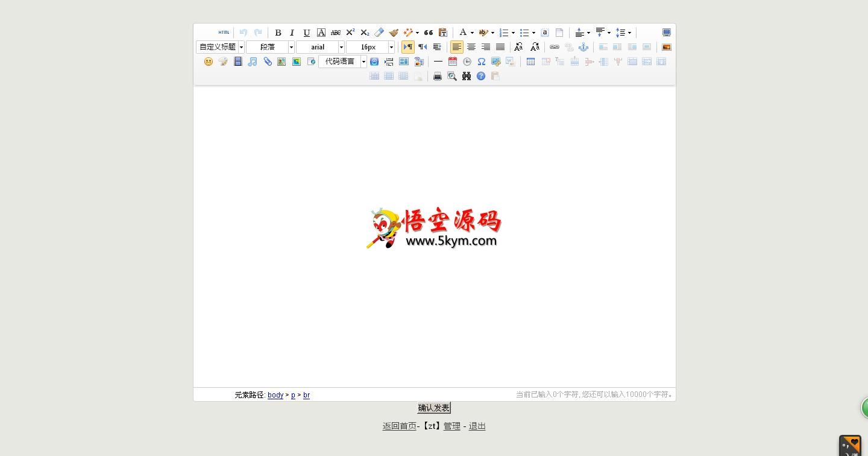Toggle Bold formatting
Screen dimensions: 868x456
point(278,33)
